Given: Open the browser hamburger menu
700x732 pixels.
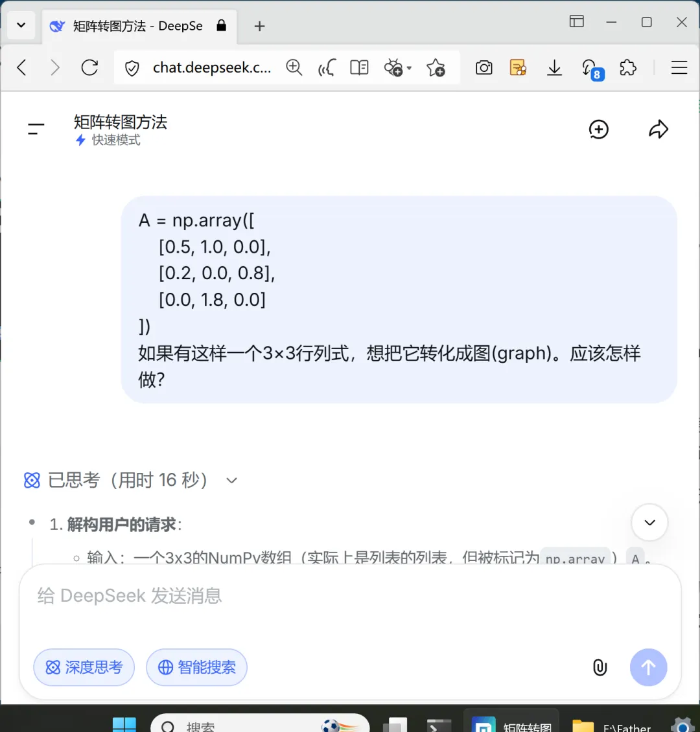Looking at the screenshot, I should [679, 68].
